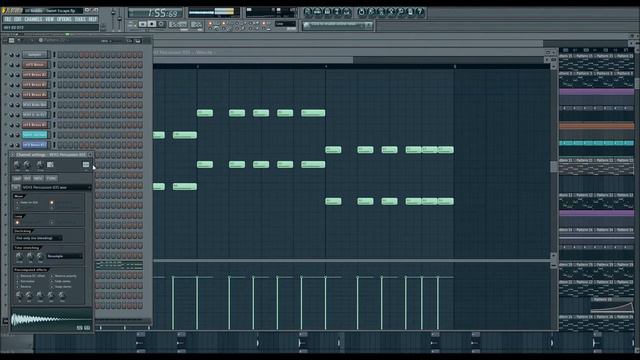Click the Export audio shortcut icon
640x360 pixels.
pyautogui.click(x=381, y=12)
